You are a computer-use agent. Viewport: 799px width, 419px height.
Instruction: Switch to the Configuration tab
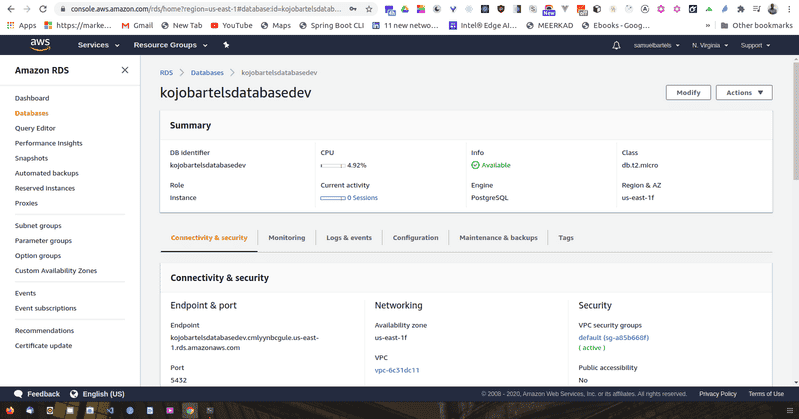415,238
